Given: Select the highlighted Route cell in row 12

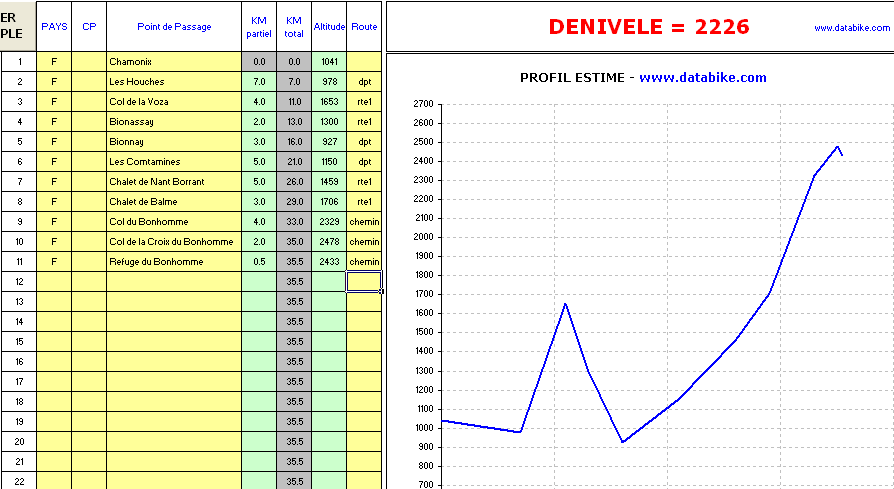Looking at the screenshot, I should (x=364, y=282).
